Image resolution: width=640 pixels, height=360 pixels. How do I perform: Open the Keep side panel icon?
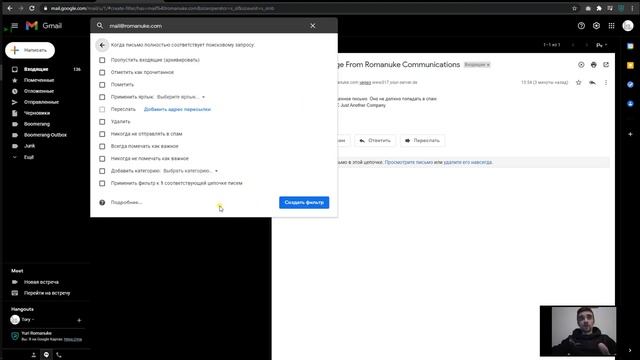point(630,65)
